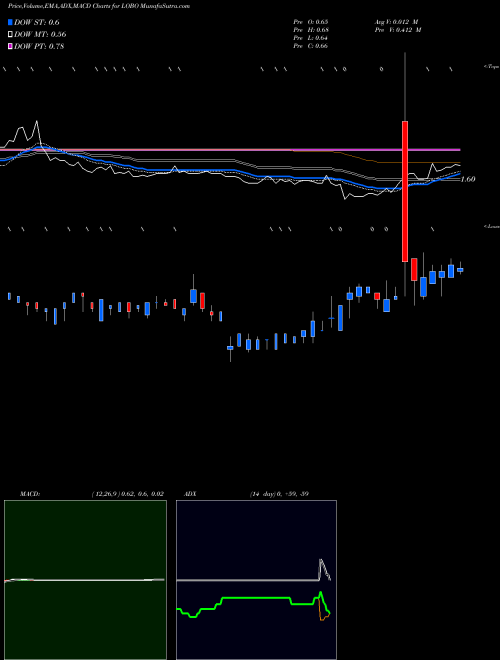Viewport: 500px width, 660px height.
Task: Click the 'ADX' panel heading
Action: [190, 494]
